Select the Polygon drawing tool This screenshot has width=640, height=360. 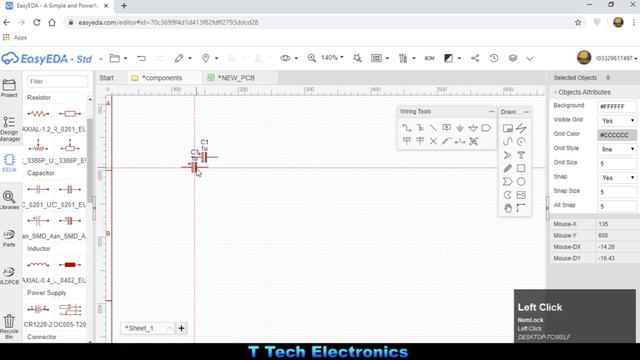pyautogui.click(x=507, y=182)
